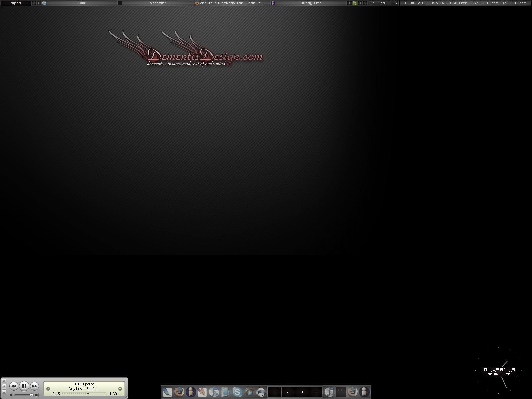The image size is (532, 399).
Task: Switch to workspace 2 in the pager
Action: pos(288,392)
